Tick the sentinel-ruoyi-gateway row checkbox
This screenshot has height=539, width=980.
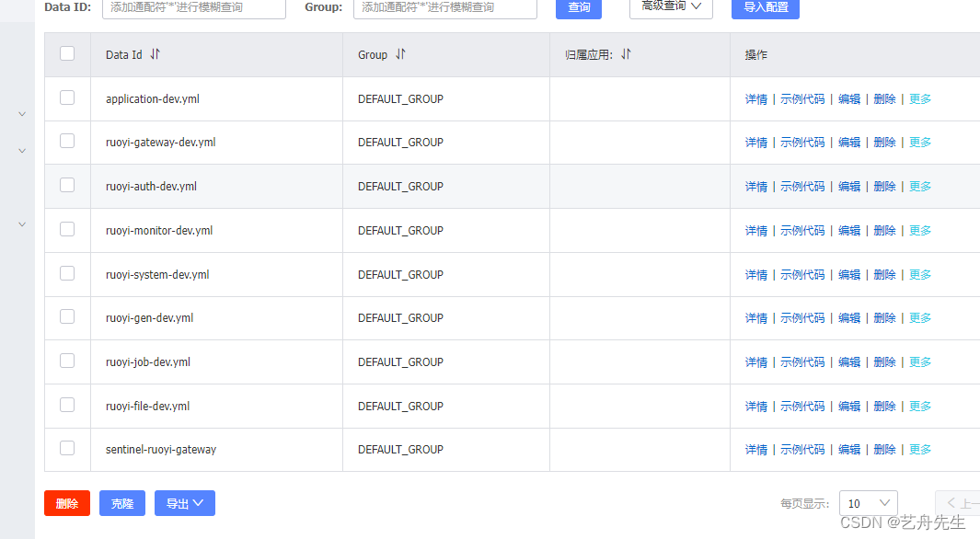[67, 448]
